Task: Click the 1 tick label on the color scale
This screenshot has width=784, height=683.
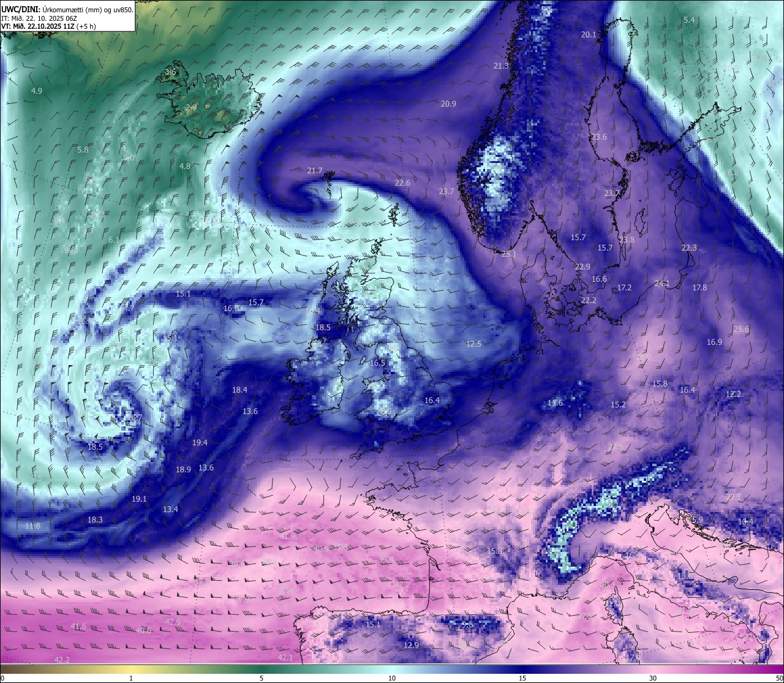Action: tap(131, 678)
